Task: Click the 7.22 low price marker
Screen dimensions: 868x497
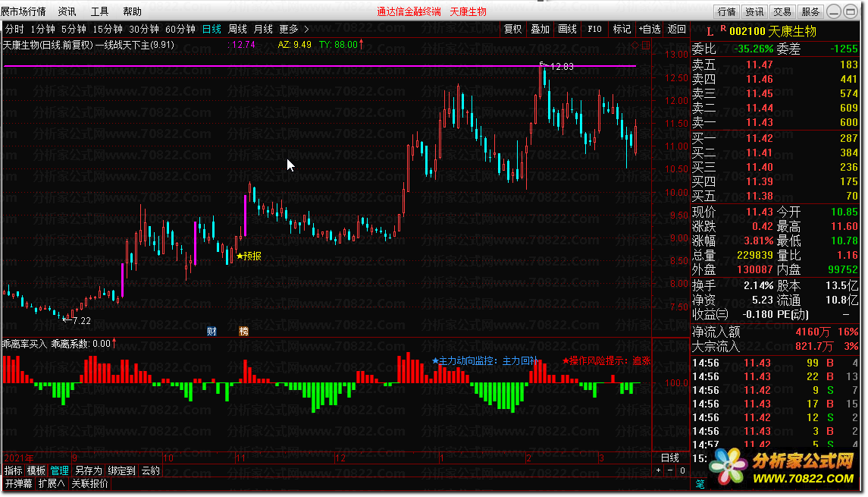Action: [x=81, y=320]
